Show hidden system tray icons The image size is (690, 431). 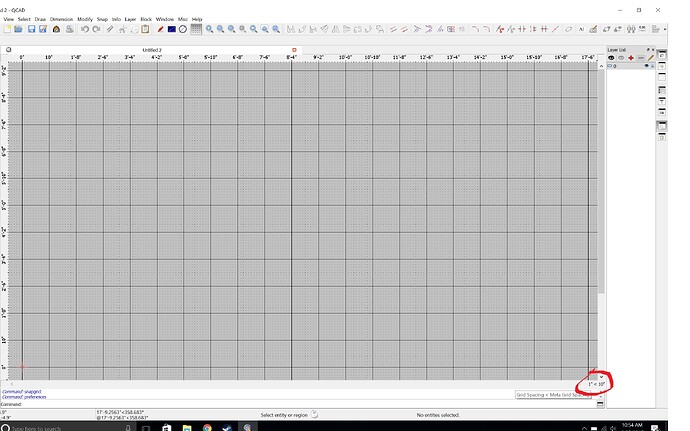[584, 427]
